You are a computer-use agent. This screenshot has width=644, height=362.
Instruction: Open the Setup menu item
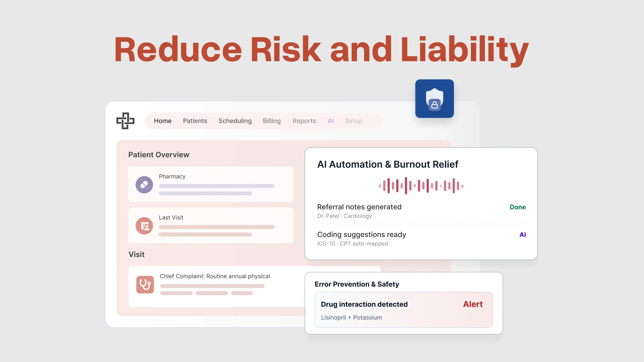(354, 121)
